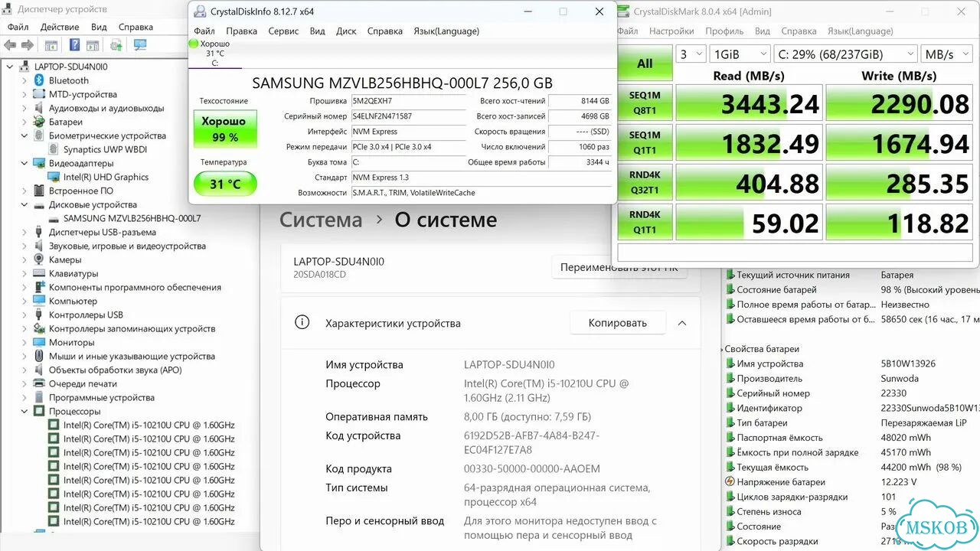Click the CrystalDiskMark title bar app icon
This screenshot has width=980, height=551.
pyautogui.click(x=624, y=11)
